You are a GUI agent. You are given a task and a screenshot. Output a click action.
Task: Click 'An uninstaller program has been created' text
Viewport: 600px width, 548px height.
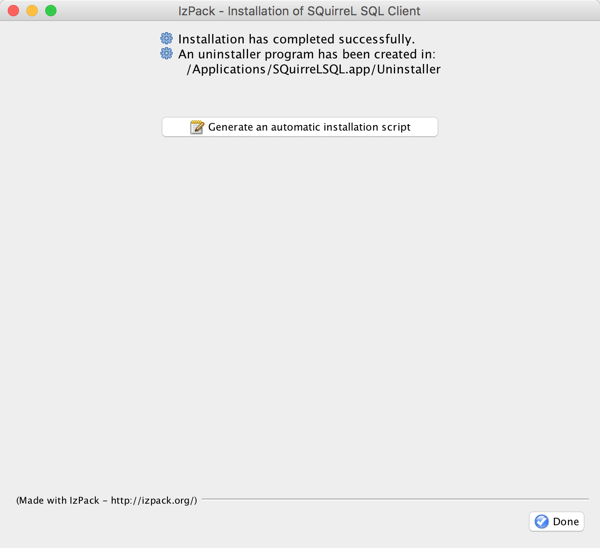pos(306,54)
